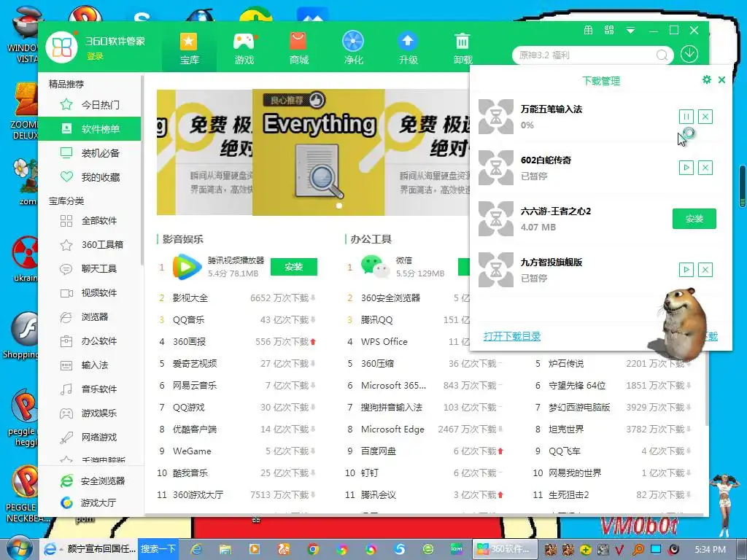Toggle the download manager arrow icon
The height and width of the screenshot is (560, 747).
689,54
